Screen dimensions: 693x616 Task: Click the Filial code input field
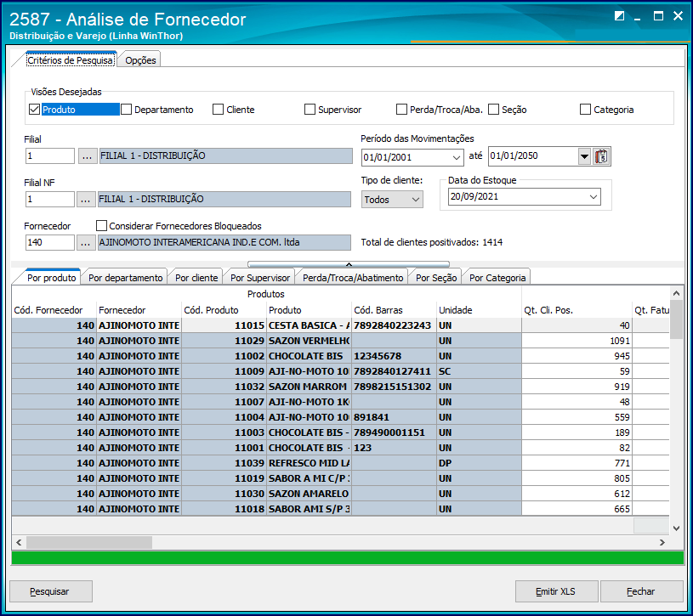[50, 155]
